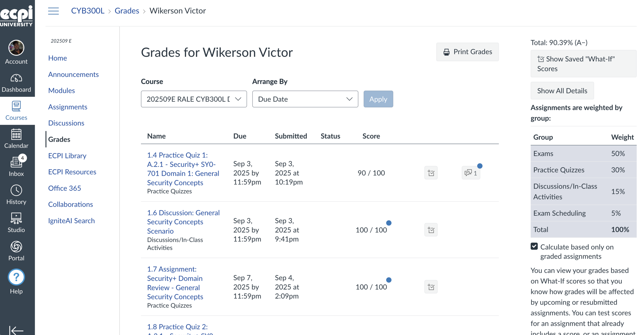Open the History clock icon
644x335 pixels.
[x=16, y=195]
